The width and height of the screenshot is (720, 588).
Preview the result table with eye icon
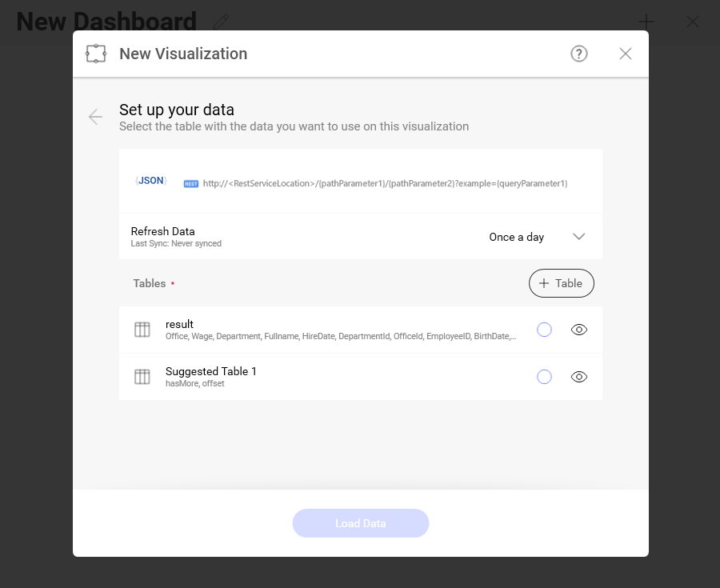point(579,330)
